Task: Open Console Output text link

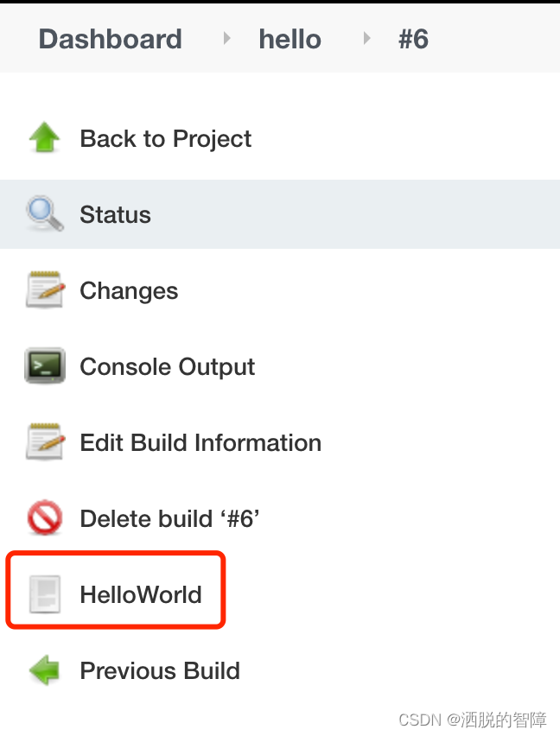Action: (168, 366)
